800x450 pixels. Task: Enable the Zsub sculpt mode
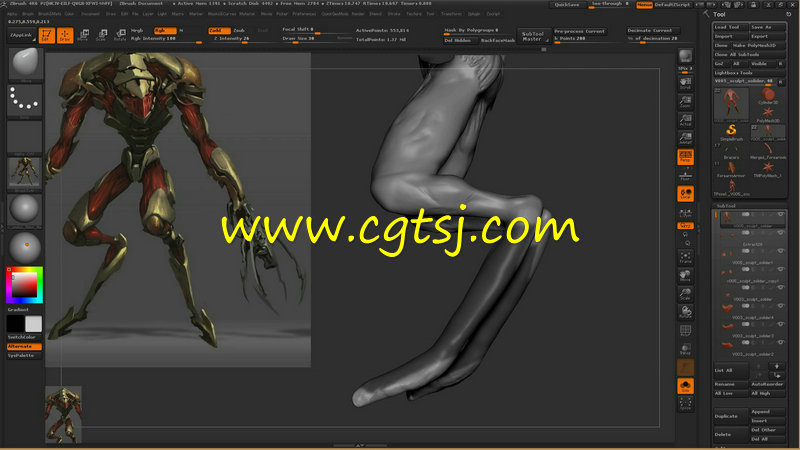coord(239,31)
